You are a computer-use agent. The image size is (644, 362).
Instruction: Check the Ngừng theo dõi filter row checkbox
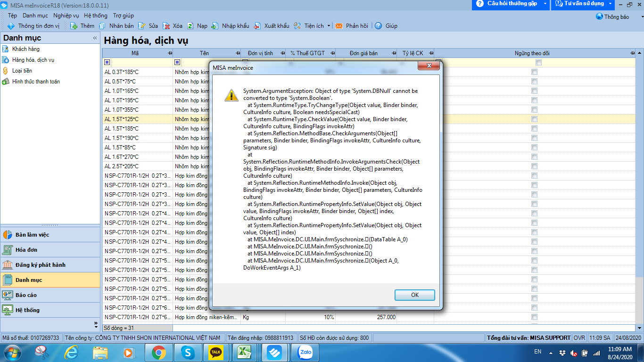(x=538, y=62)
